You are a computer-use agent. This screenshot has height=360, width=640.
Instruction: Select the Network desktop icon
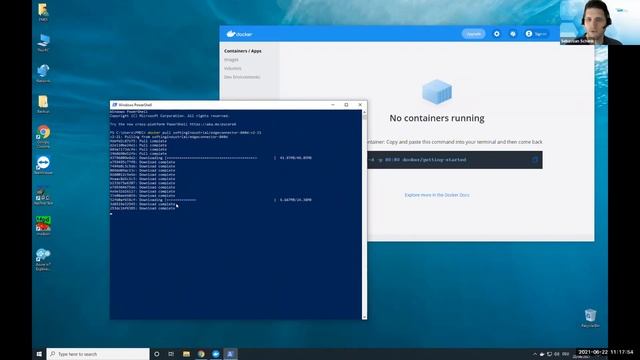(43, 73)
